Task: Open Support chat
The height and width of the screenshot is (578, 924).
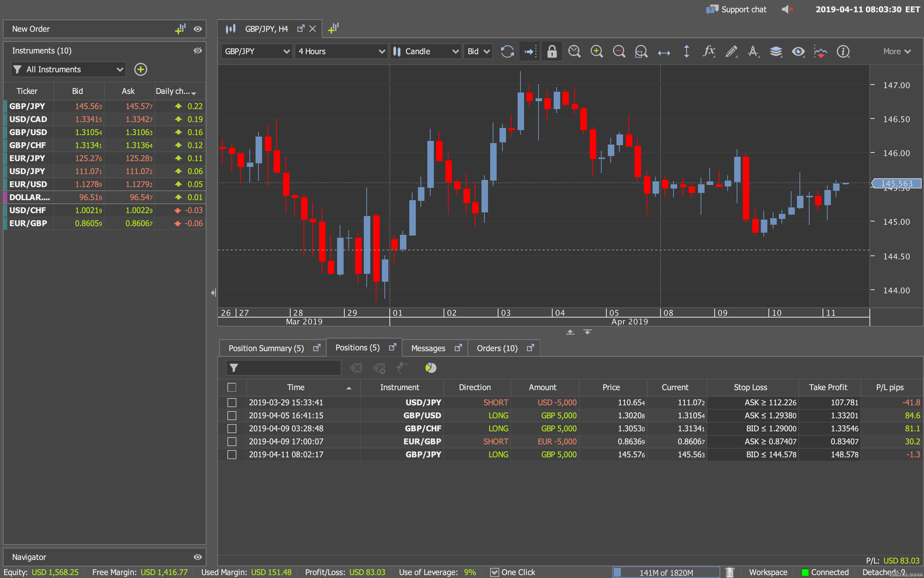Action: [736, 9]
